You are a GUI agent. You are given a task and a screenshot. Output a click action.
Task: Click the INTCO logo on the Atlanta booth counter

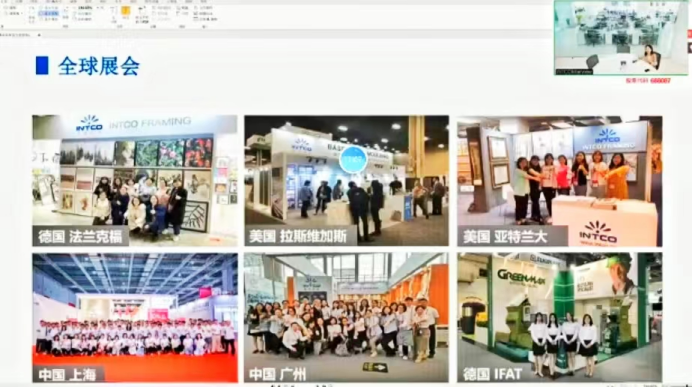pos(598,232)
